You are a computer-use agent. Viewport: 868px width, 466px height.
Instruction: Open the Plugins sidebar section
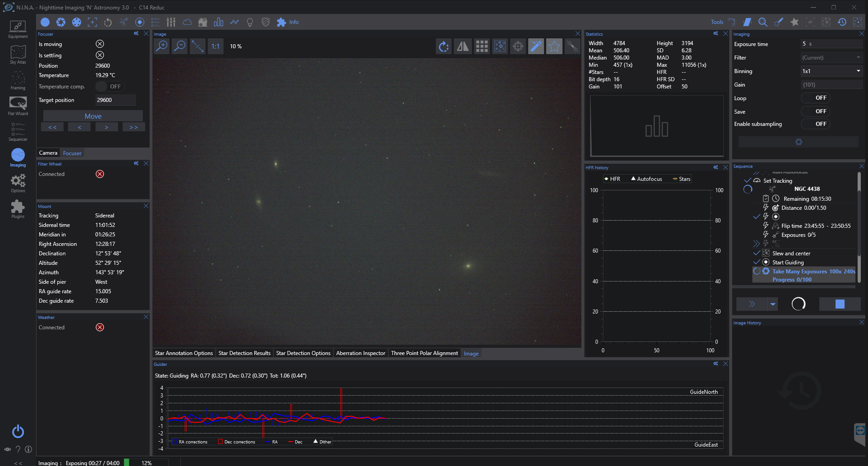[18, 209]
